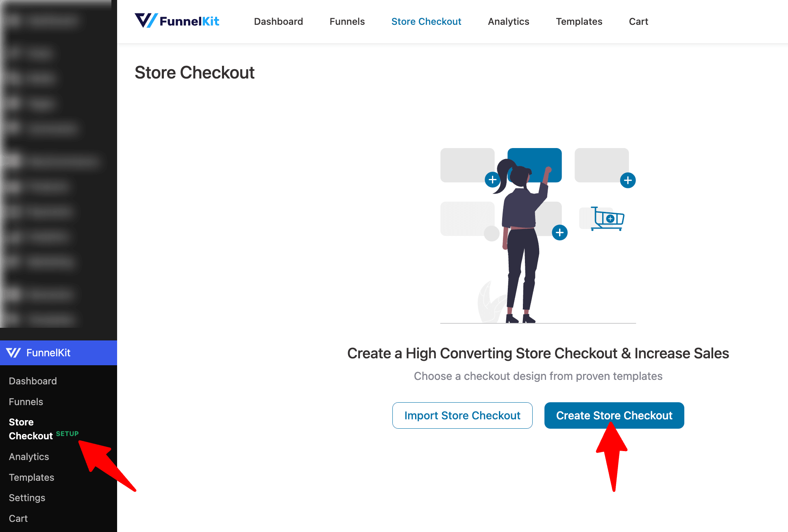788x532 pixels.
Task: Click the plus badge on top-left card
Action: (492, 179)
